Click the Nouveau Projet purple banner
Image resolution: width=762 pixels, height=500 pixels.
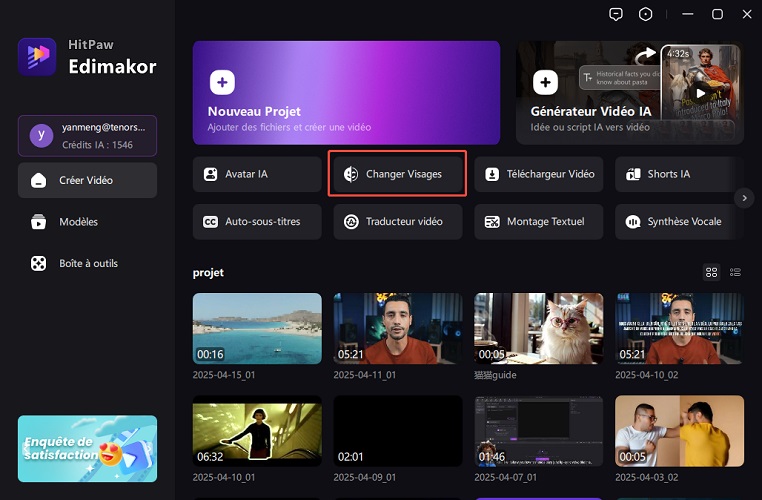tap(346, 93)
